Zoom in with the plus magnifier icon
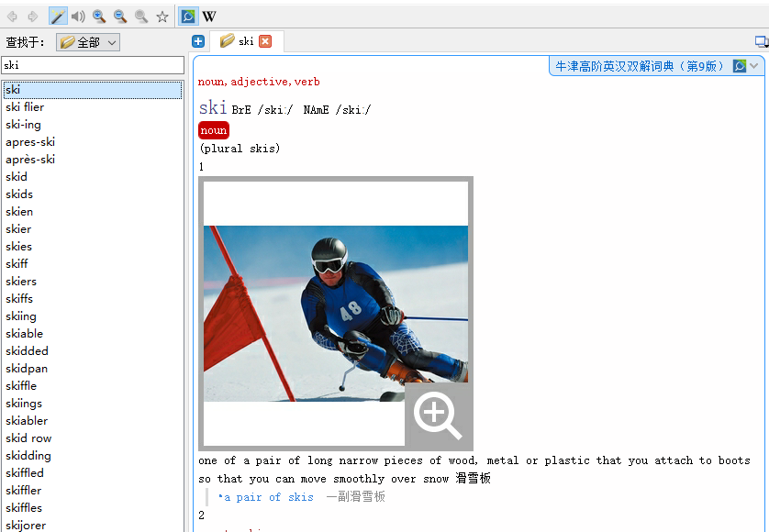Screen dimensions: 769x532 tap(99, 17)
